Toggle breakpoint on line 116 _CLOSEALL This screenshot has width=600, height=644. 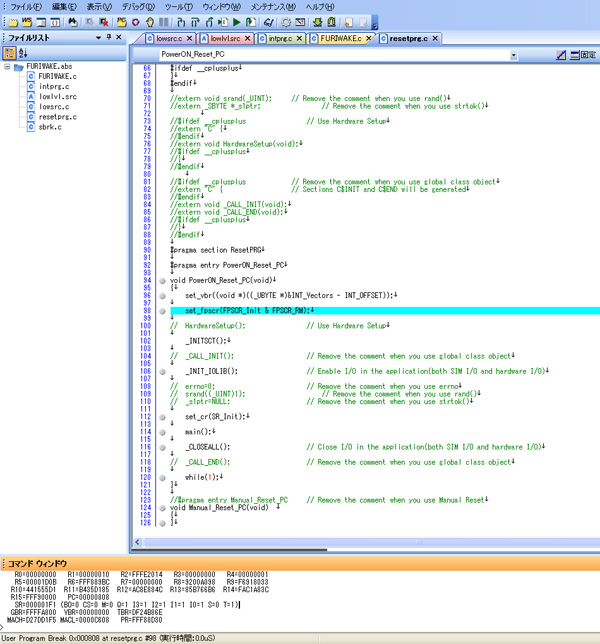[x=162, y=448]
